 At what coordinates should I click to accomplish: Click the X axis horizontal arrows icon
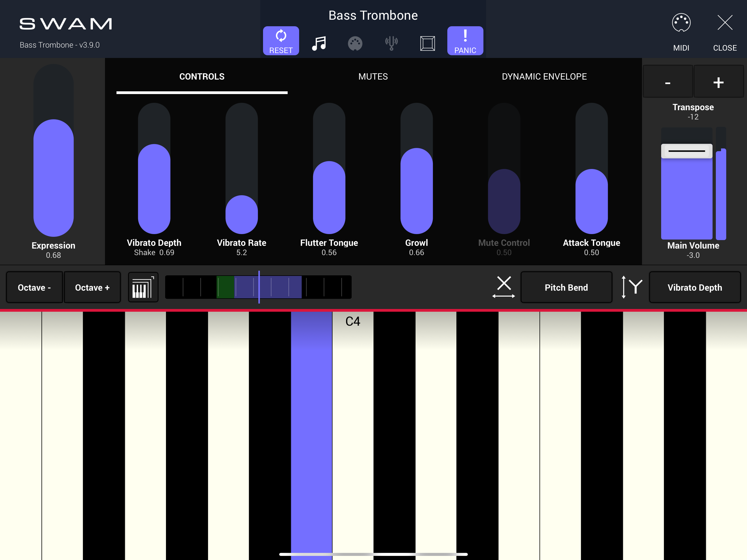pos(504,287)
